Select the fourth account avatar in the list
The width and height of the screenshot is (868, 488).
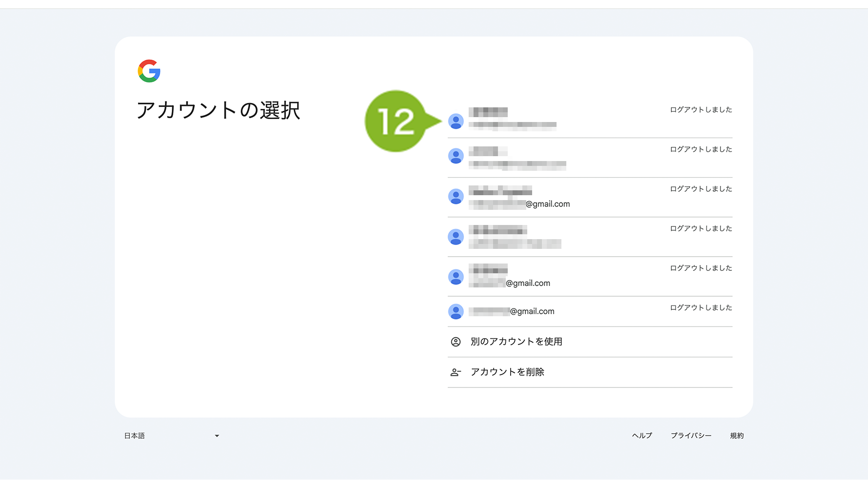(x=455, y=237)
